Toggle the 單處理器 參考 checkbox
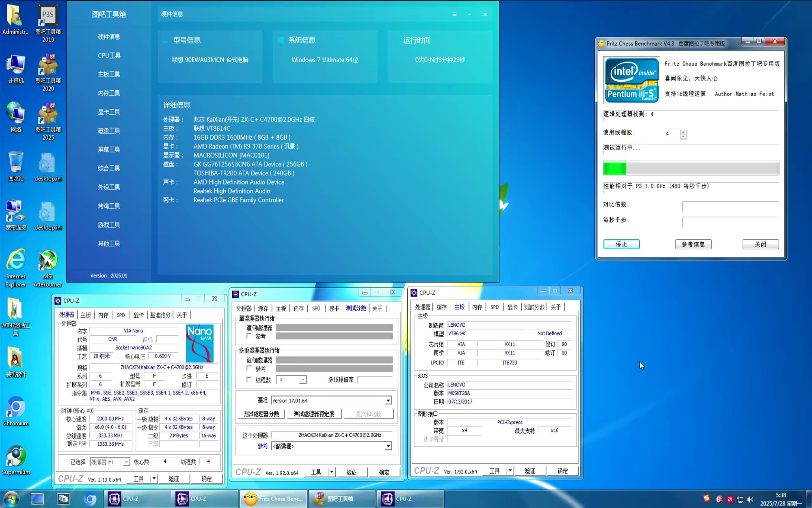 click(x=249, y=336)
